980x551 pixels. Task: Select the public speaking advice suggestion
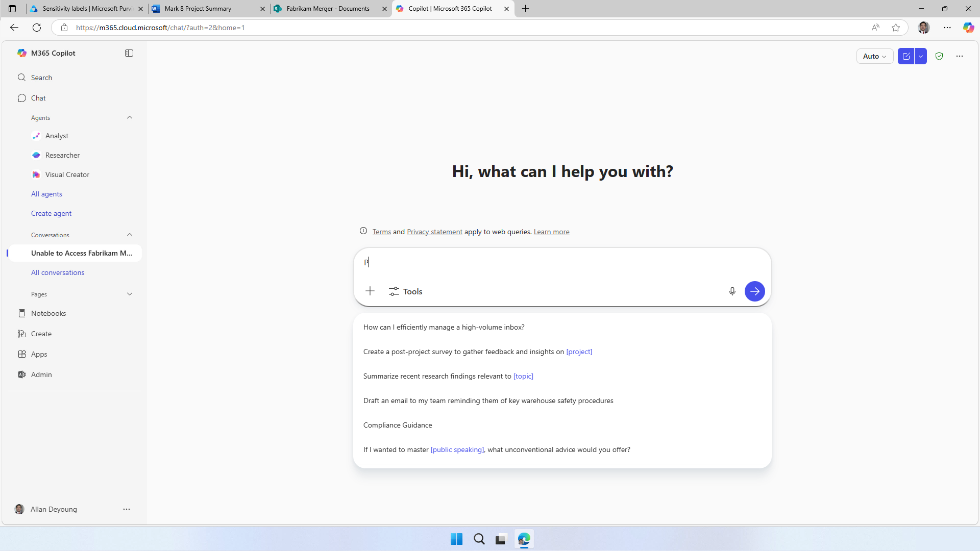562,449
